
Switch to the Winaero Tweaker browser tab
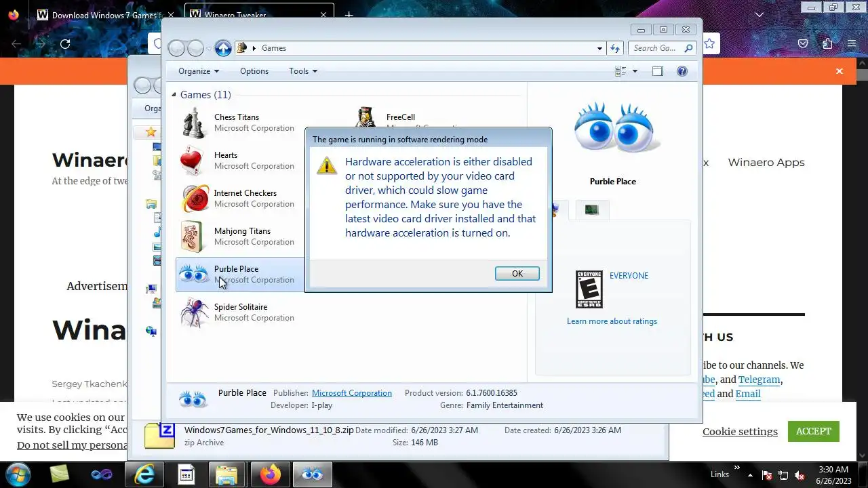[260, 15]
